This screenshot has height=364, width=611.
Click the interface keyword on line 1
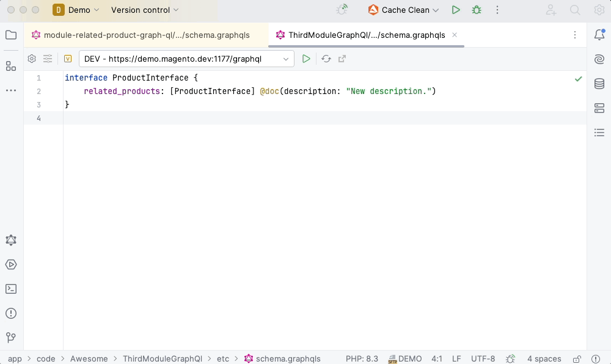(86, 78)
